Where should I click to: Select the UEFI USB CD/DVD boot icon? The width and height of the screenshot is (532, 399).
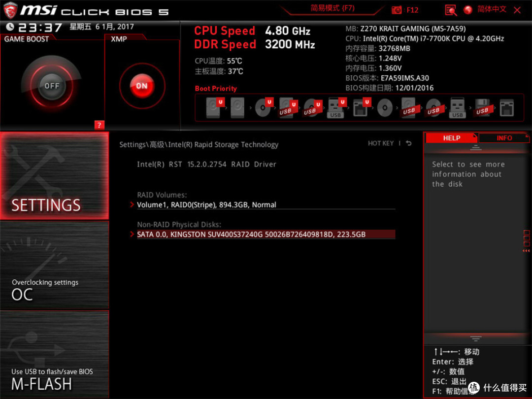tap(313, 108)
